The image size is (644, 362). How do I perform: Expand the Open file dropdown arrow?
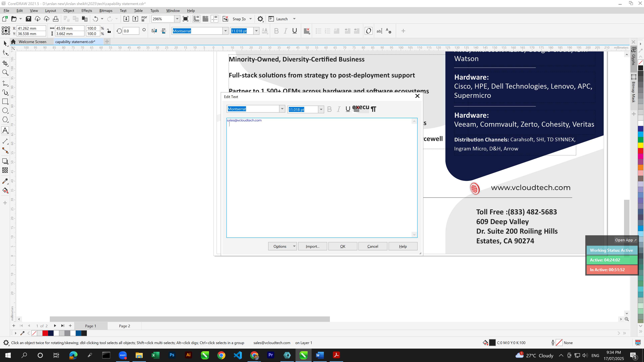point(20,19)
